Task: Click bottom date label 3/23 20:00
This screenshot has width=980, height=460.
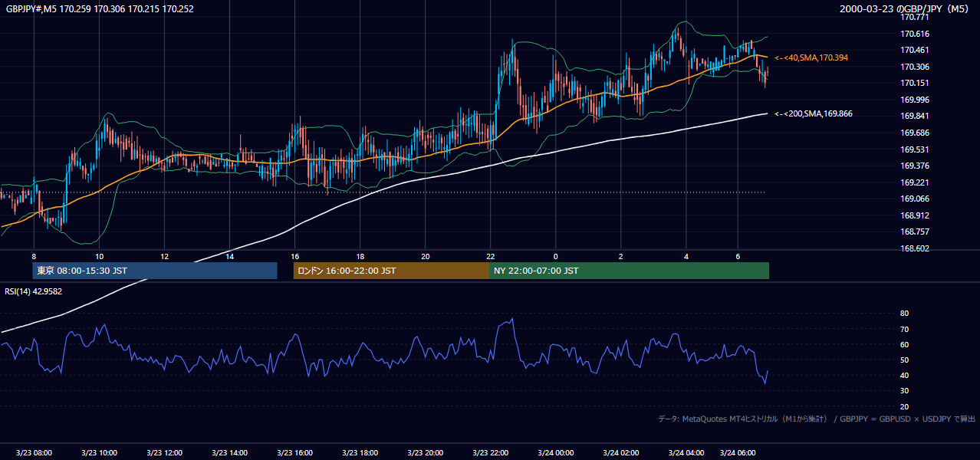Action: click(426, 453)
